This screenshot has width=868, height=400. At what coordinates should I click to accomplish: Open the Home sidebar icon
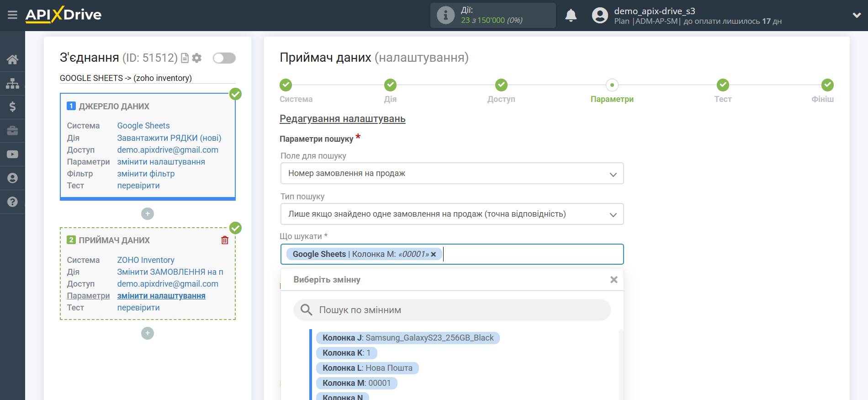(x=12, y=59)
